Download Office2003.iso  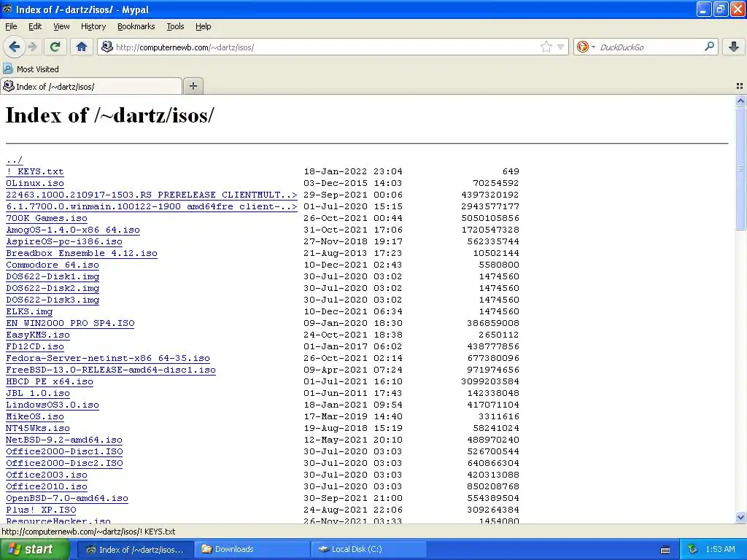point(47,475)
